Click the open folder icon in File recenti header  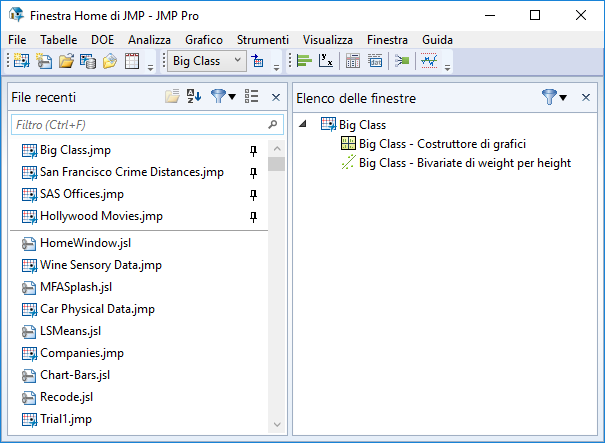(x=172, y=97)
